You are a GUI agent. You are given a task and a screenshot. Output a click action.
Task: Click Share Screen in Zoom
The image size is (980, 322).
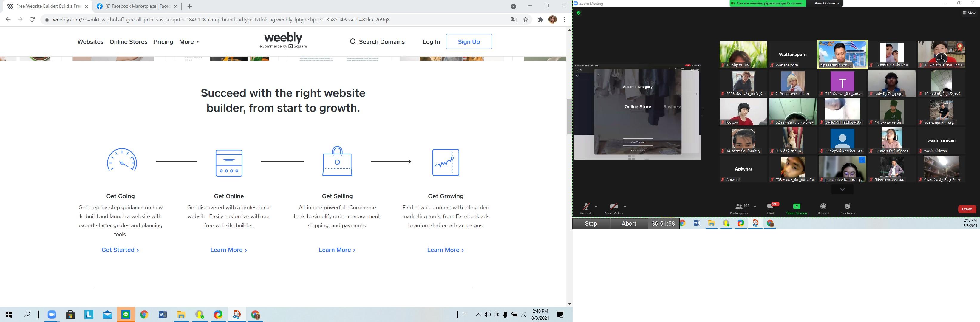pyautogui.click(x=796, y=209)
